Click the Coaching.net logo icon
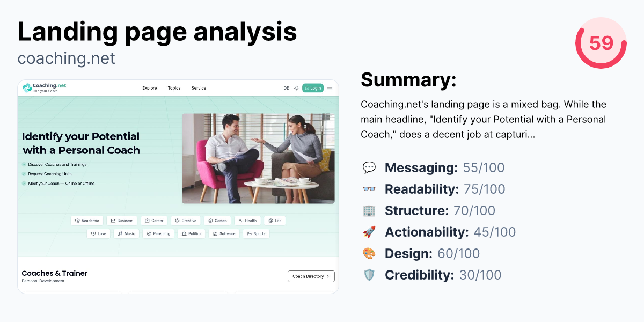Screen dimensions: 644x322 tap(25, 87)
